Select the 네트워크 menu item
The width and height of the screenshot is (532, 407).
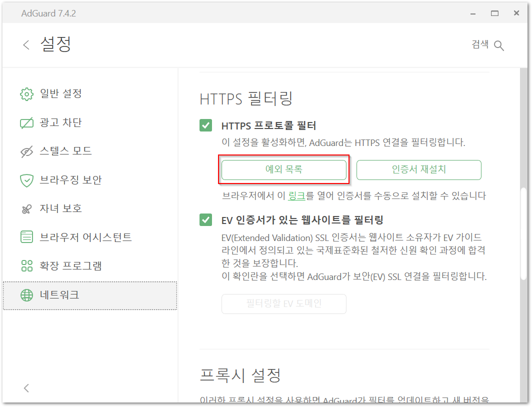[90, 295]
